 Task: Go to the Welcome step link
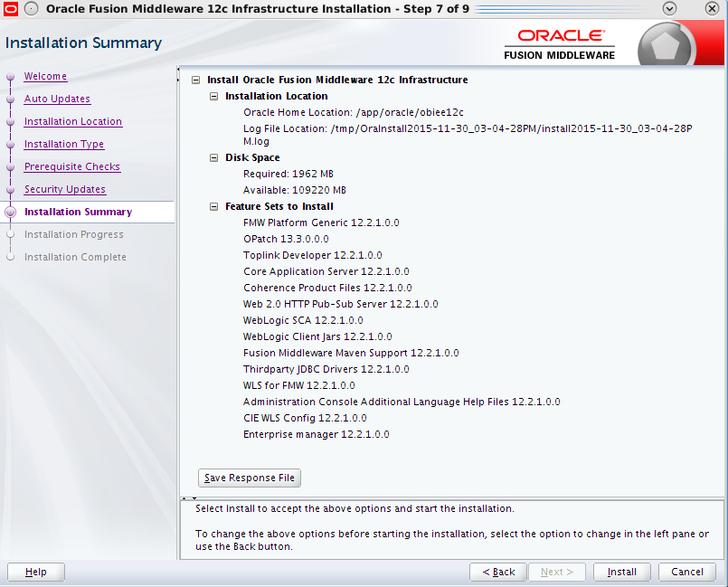pos(45,76)
